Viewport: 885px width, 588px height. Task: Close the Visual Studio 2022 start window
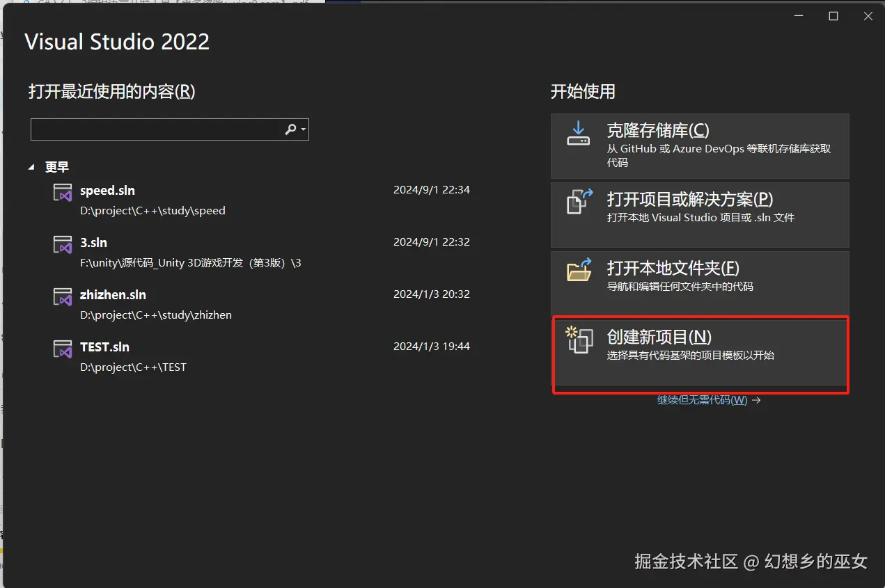pyautogui.click(x=868, y=16)
